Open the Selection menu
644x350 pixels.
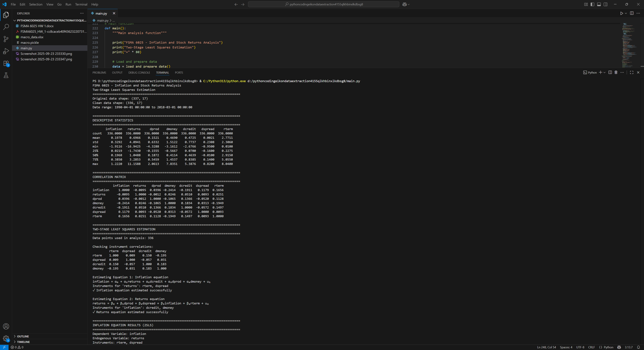[x=36, y=4]
